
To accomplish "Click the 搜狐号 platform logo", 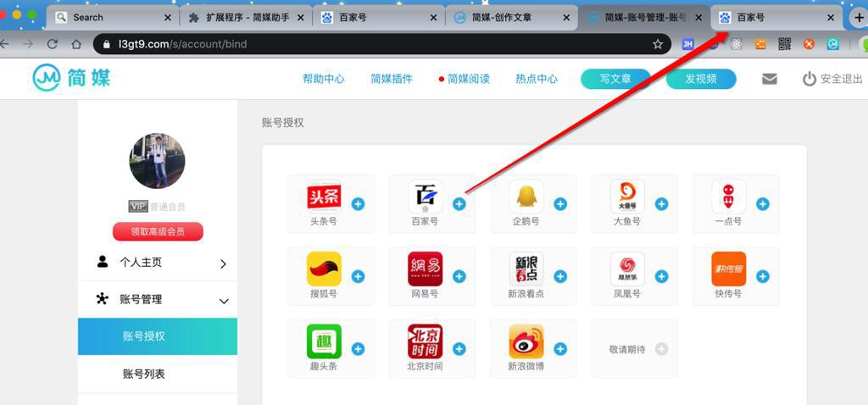I will click(324, 269).
